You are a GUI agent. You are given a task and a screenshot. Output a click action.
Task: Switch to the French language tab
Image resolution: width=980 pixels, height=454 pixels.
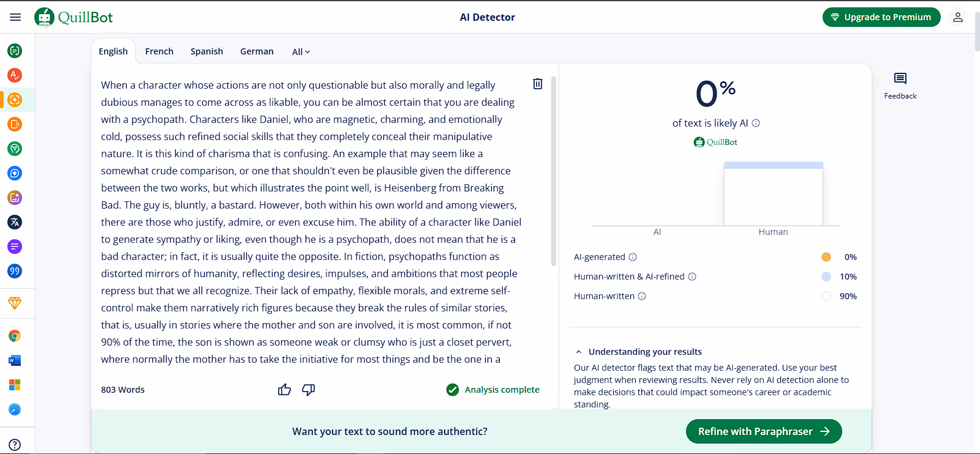pos(159,51)
